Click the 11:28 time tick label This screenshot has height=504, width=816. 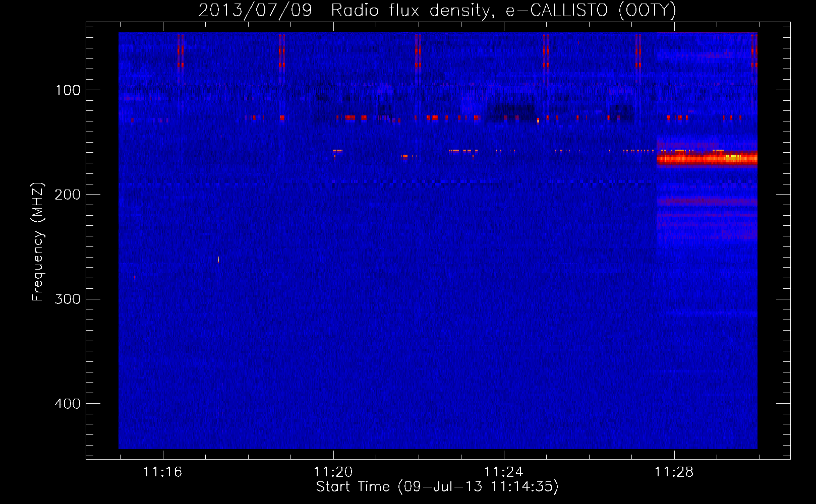coord(674,472)
